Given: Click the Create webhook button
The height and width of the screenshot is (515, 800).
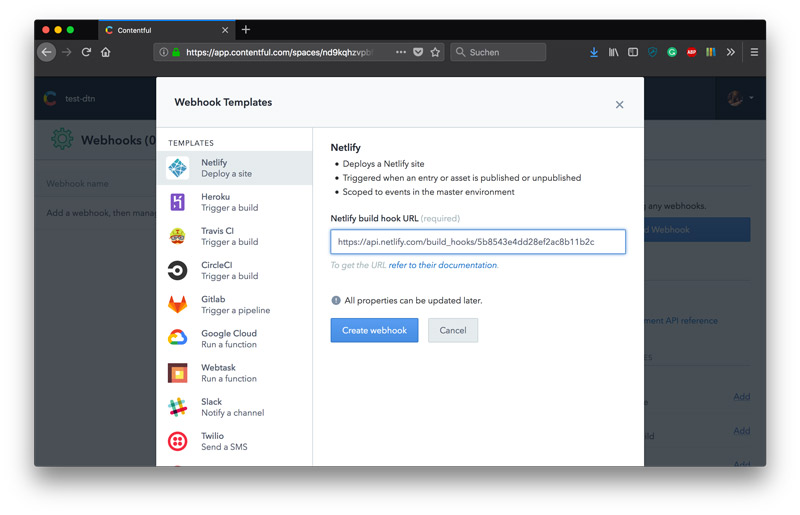Looking at the screenshot, I should coord(374,330).
